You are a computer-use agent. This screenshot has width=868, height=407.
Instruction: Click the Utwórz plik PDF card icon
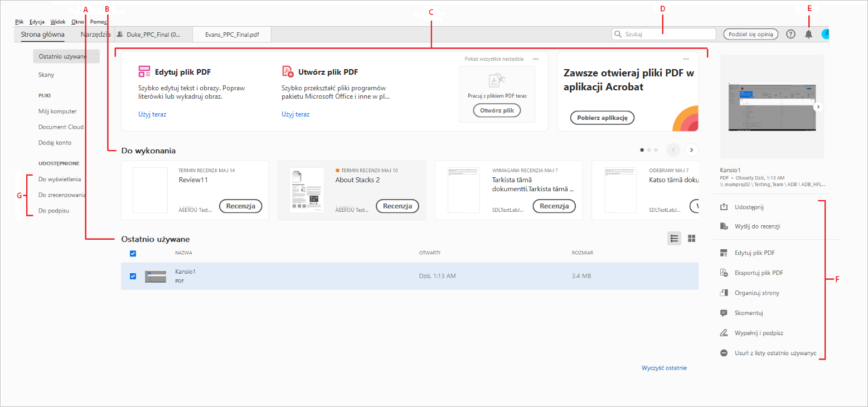288,71
